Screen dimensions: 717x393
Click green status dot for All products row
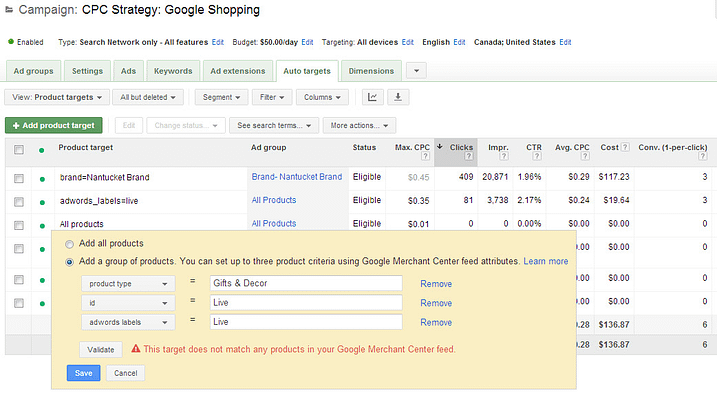pyautogui.click(x=42, y=226)
